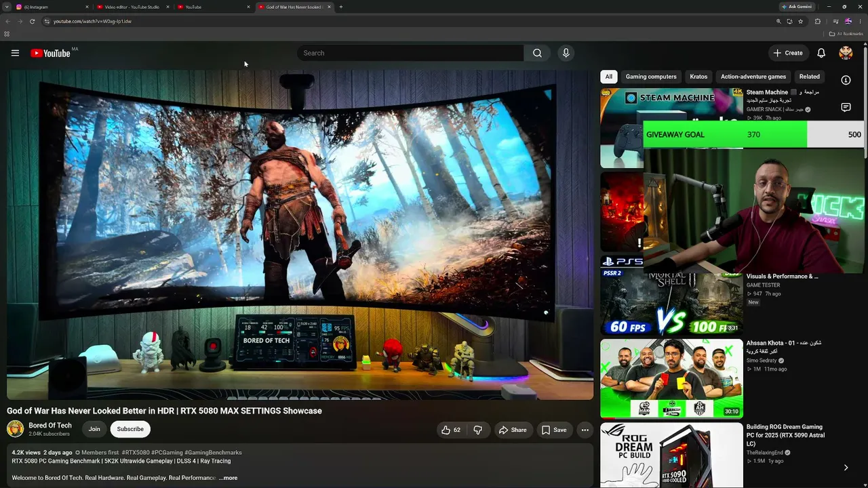The height and width of the screenshot is (488, 868).
Task: Close the God of War tab
Action: pyautogui.click(x=329, y=7)
